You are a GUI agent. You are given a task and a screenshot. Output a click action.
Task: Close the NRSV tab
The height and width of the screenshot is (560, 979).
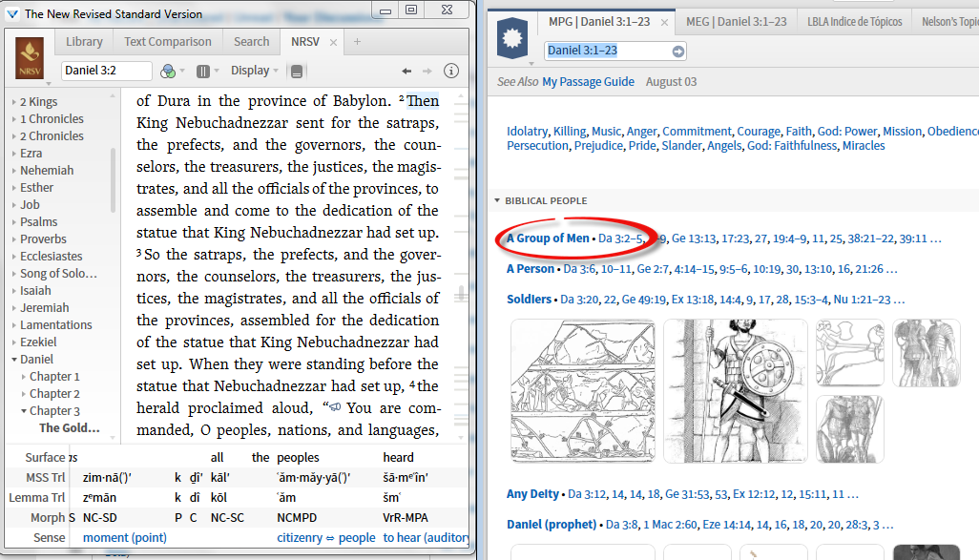pos(333,42)
